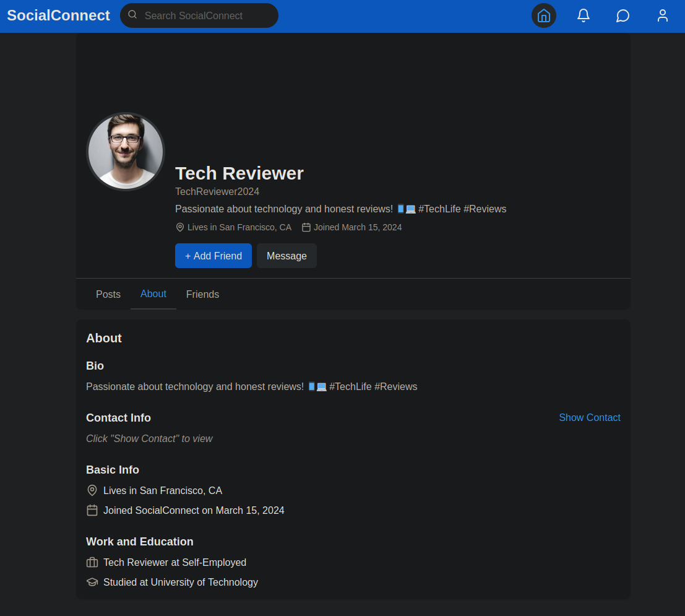
Task: Switch to the Posts tab
Action: (x=108, y=294)
